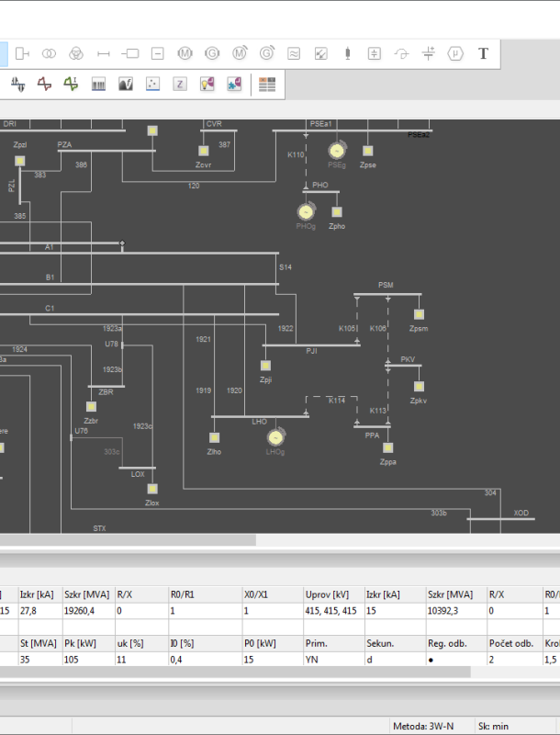Select the generator (G) element tool

pos(212,53)
